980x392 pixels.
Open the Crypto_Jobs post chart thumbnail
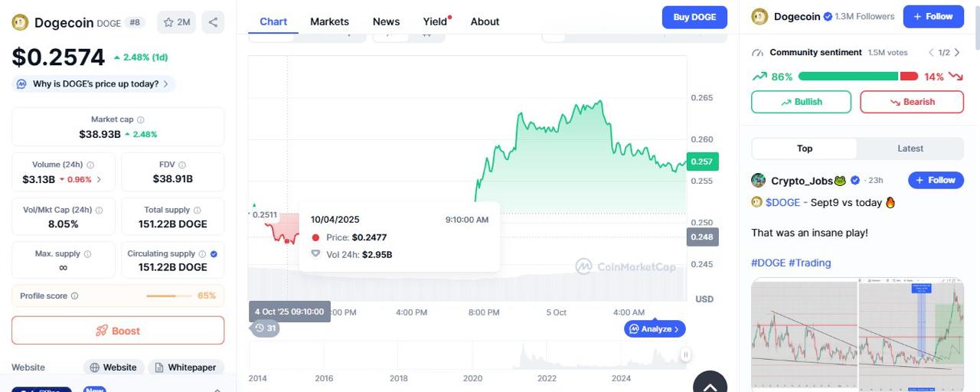857,333
